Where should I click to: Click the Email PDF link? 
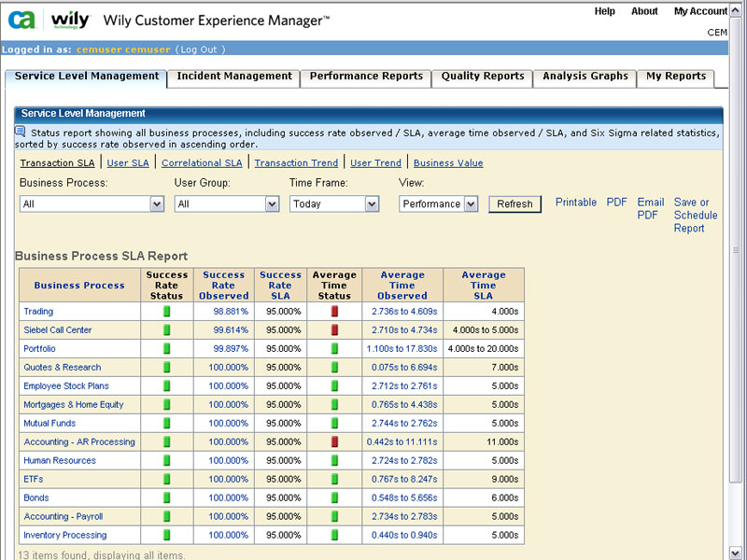(650, 208)
